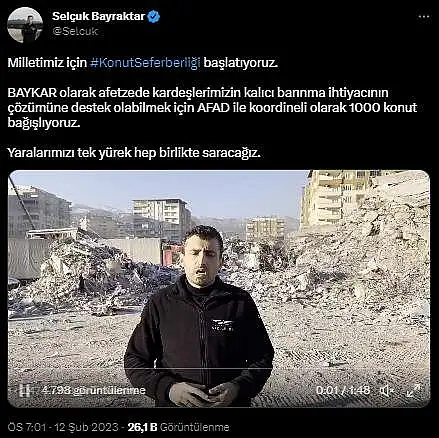This screenshot has width=439, height=438.
Task: Open the three-dot more options menu
Action: (424, 17)
